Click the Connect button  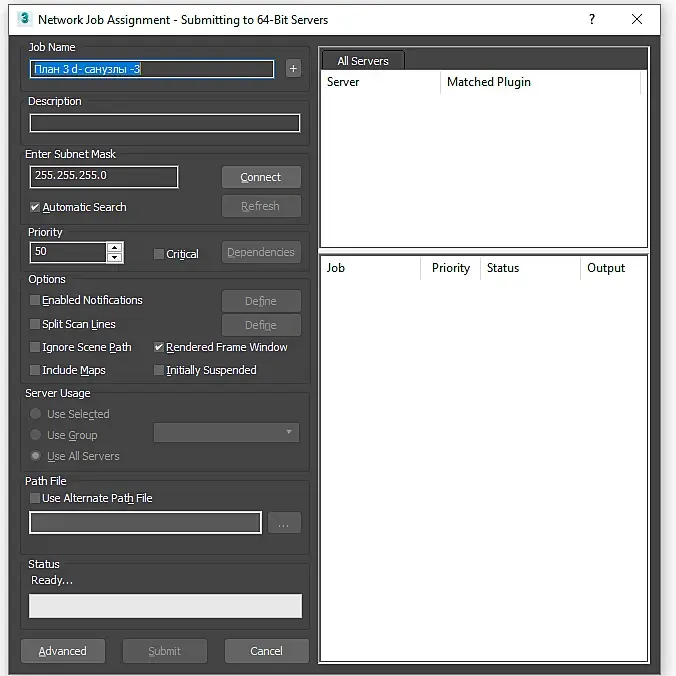pos(261,177)
